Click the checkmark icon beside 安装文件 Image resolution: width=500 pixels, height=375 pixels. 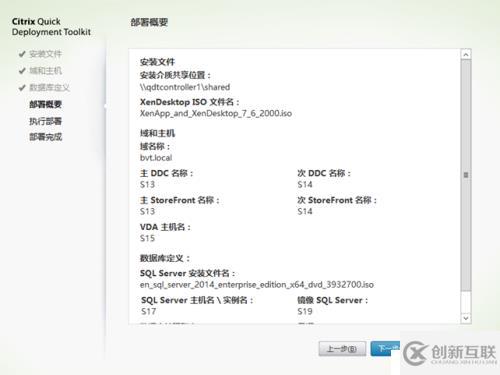(x=22, y=54)
